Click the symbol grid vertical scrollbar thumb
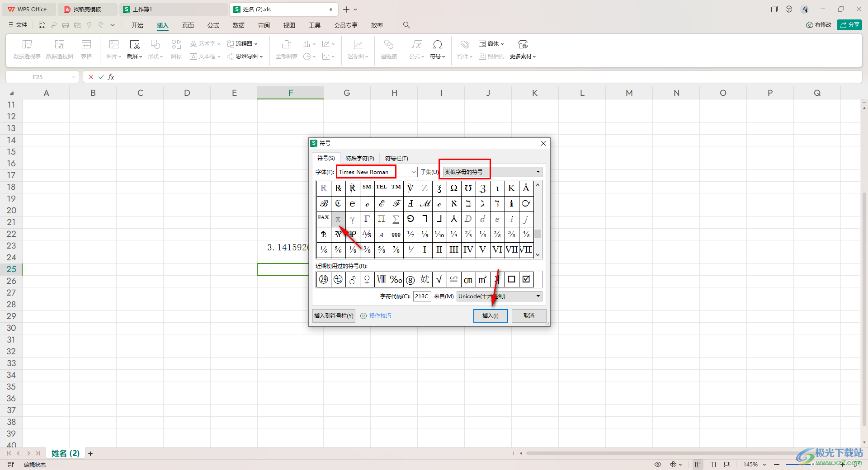The height and width of the screenshot is (470, 868). (538, 234)
